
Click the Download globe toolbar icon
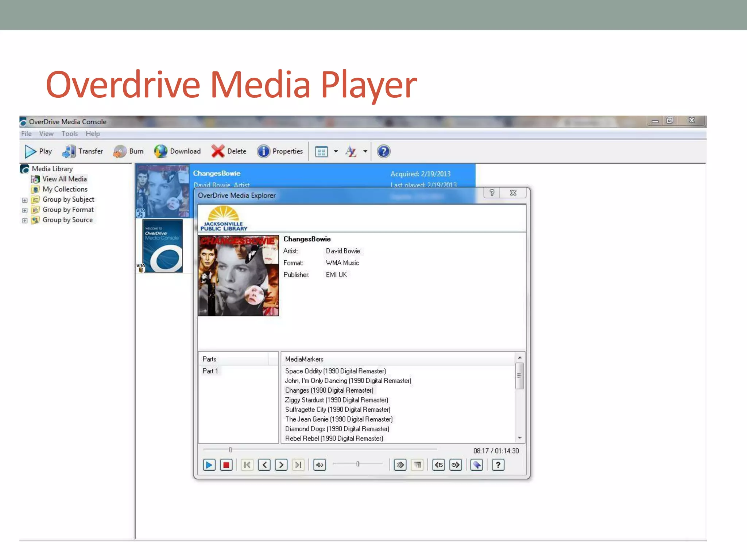tap(160, 151)
